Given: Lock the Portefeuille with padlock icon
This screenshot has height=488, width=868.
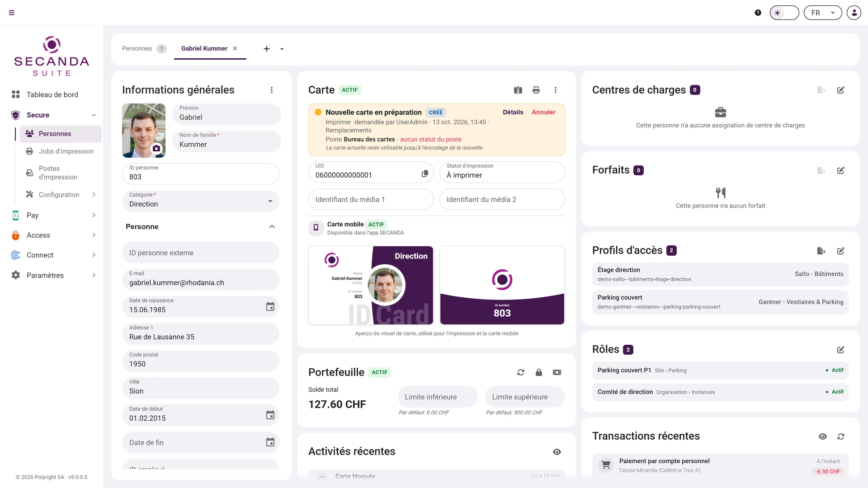Looking at the screenshot, I should click(539, 372).
